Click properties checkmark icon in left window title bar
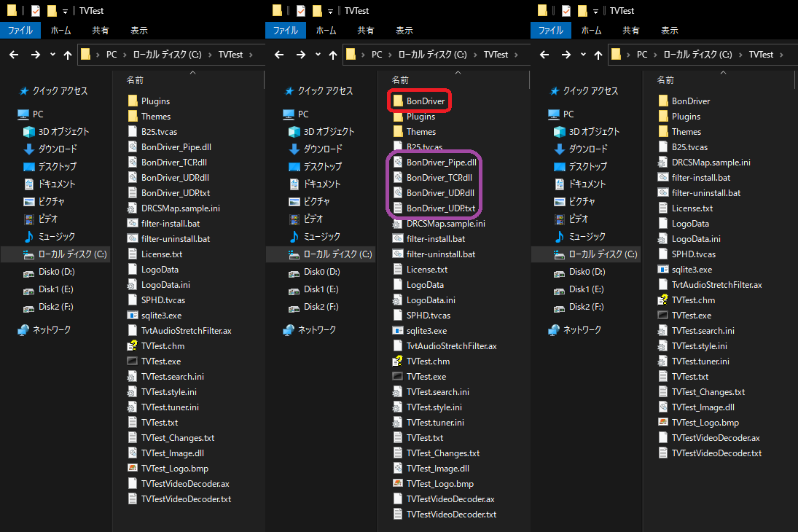The width and height of the screenshot is (798, 532). tap(36, 11)
